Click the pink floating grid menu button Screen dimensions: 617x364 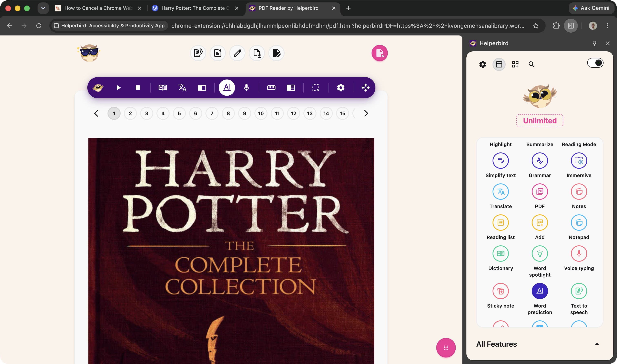[x=446, y=348]
